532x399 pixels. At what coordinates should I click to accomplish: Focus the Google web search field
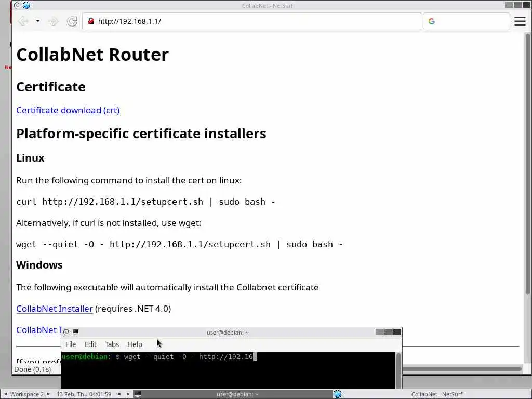[467, 21]
